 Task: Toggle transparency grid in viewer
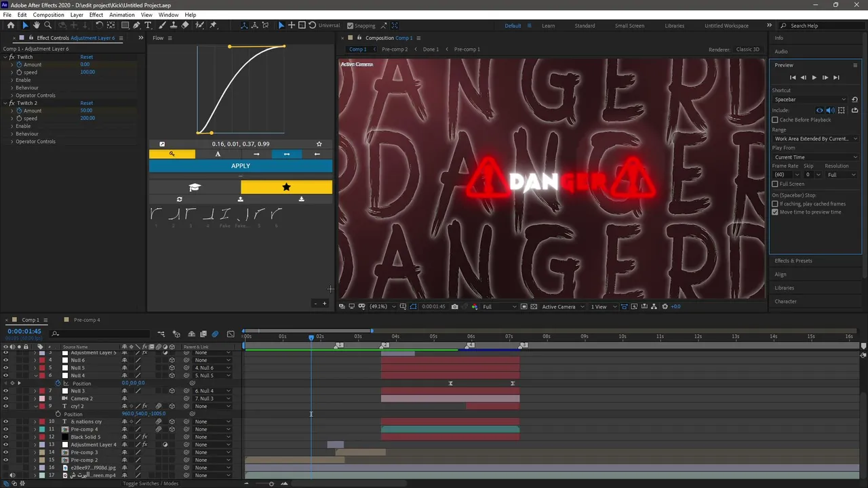(534, 306)
